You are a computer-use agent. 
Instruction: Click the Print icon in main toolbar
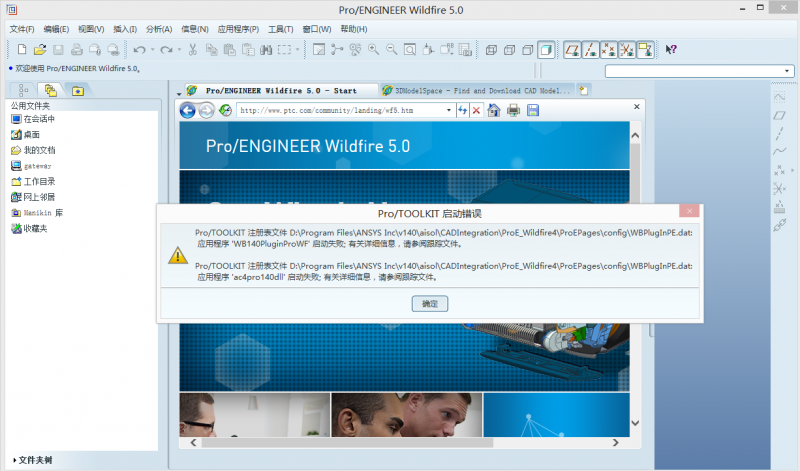click(x=77, y=49)
